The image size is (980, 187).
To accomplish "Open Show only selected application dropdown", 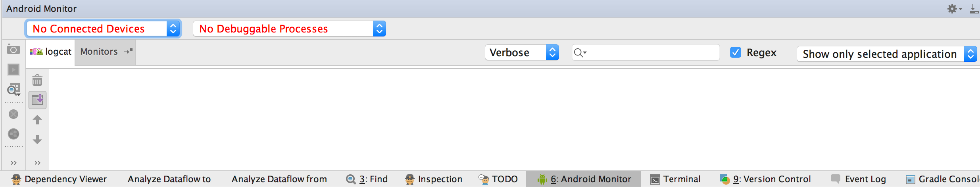I will (887, 54).
